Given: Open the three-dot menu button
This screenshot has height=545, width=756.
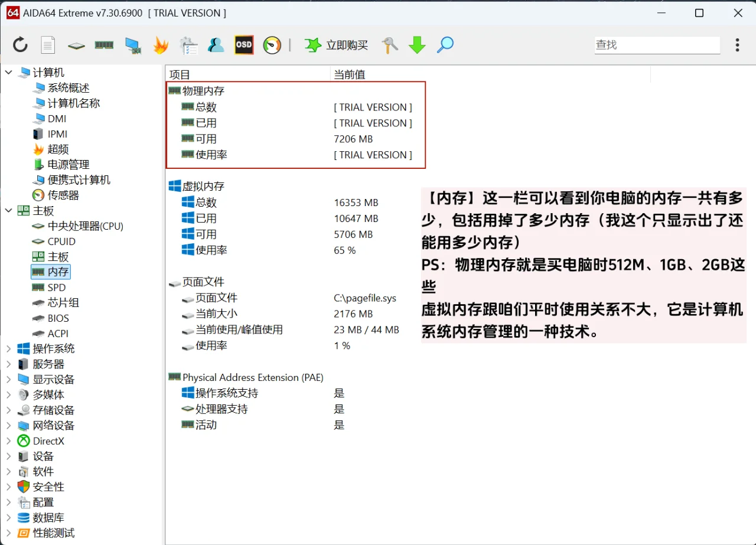Looking at the screenshot, I should 737,45.
